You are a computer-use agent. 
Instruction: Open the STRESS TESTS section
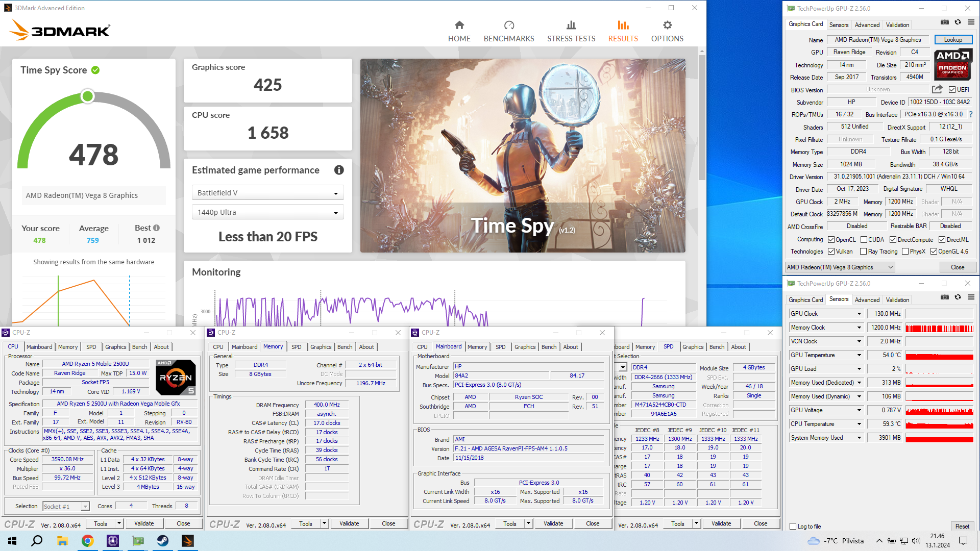[571, 32]
